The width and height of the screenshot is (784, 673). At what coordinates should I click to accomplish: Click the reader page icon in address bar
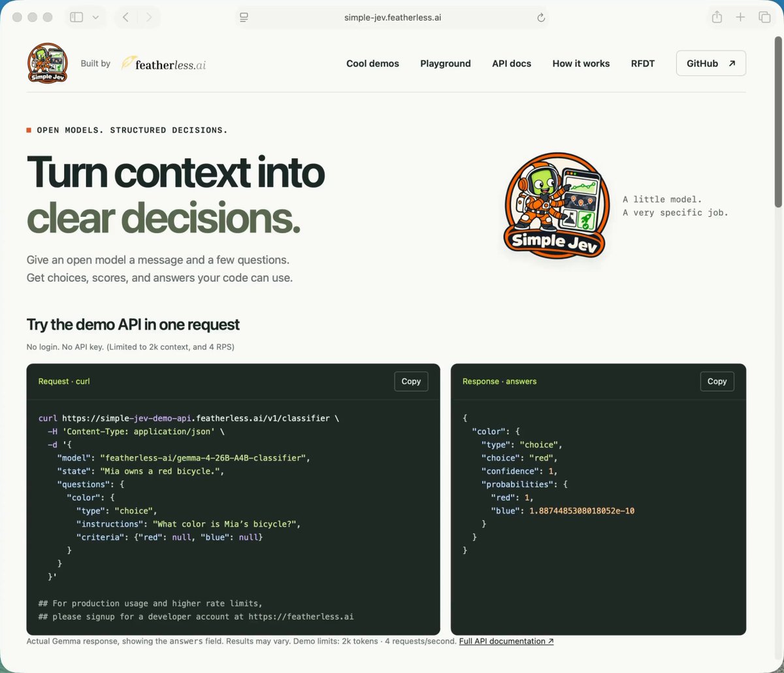click(x=244, y=18)
